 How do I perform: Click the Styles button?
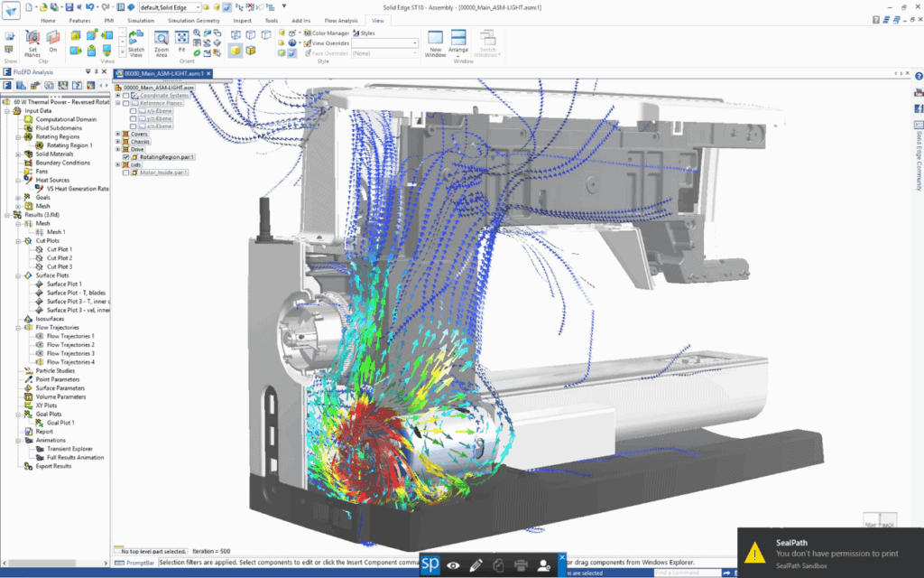pos(365,33)
